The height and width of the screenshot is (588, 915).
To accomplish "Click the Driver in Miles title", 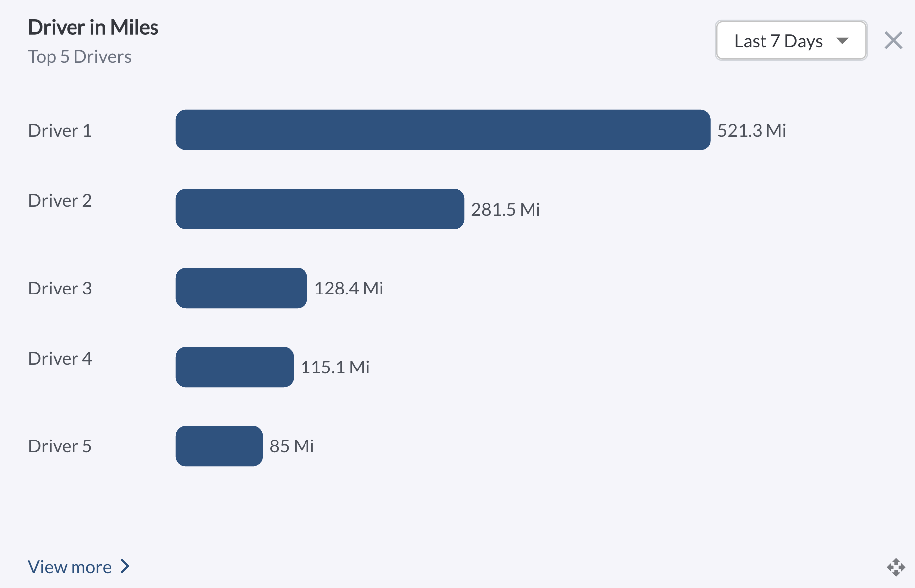I will tap(93, 27).
